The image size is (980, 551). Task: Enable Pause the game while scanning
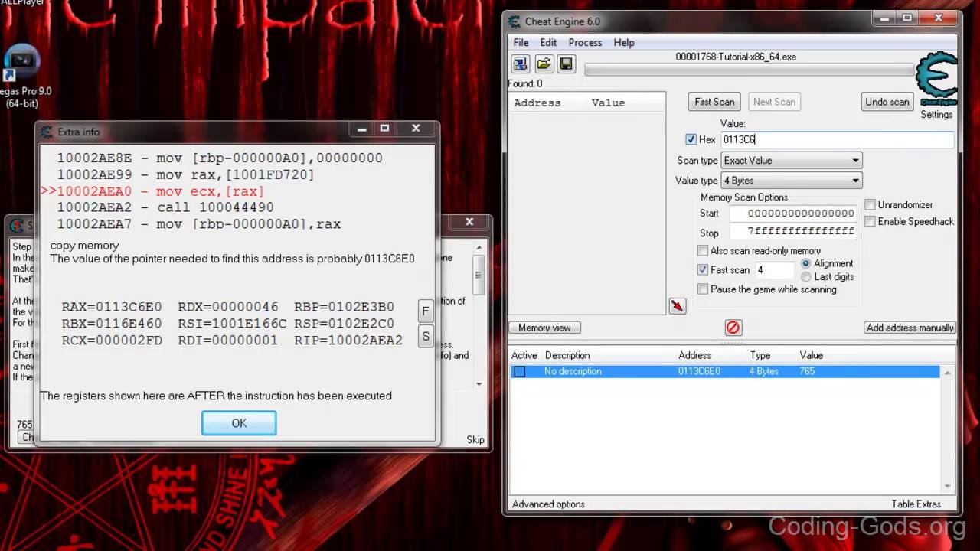(x=703, y=289)
